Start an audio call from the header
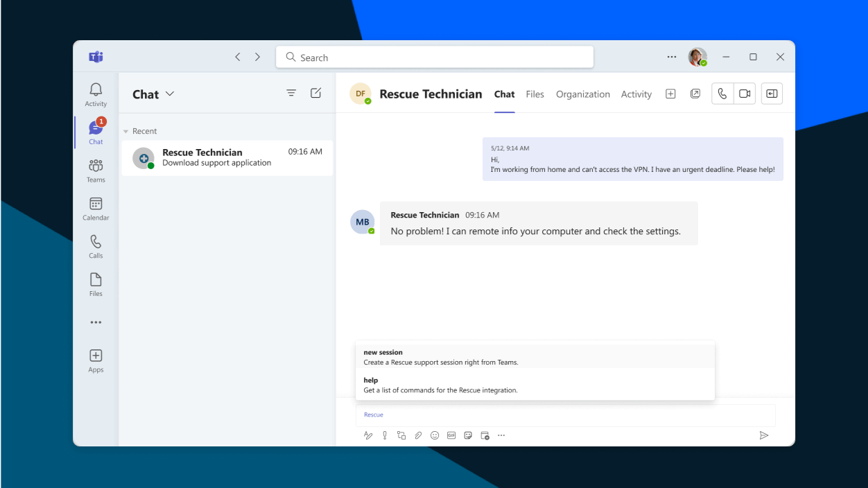868x488 pixels. click(722, 93)
